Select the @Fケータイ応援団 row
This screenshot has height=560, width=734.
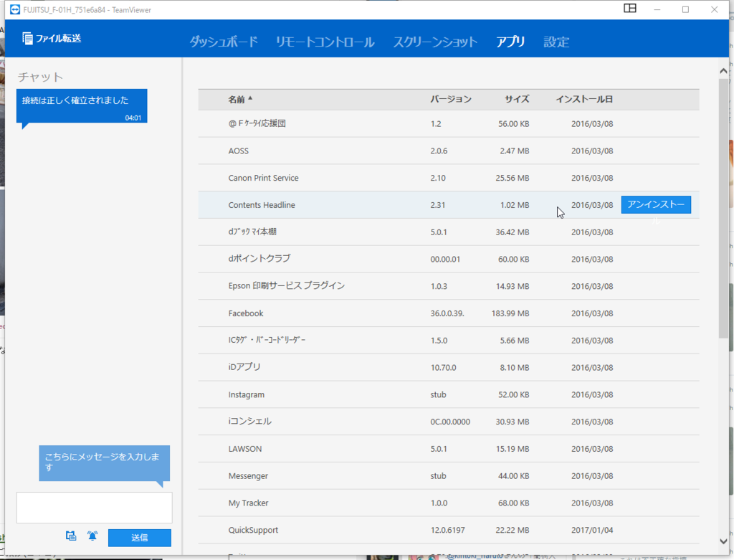tap(449, 123)
